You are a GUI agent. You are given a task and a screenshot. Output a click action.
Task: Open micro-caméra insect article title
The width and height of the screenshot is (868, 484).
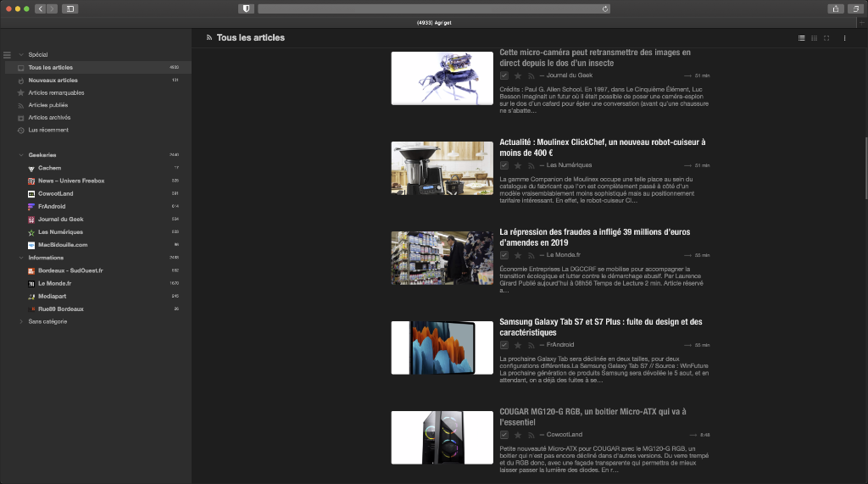(x=595, y=58)
